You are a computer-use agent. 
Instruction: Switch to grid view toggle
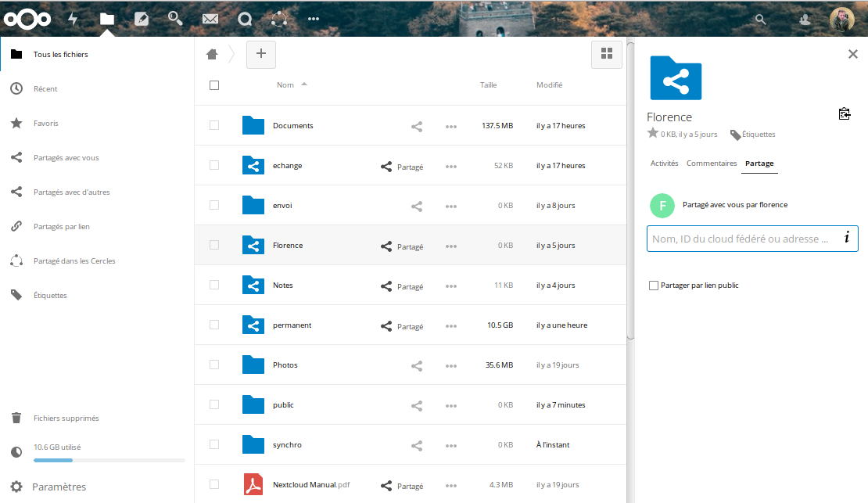pos(606,54)
